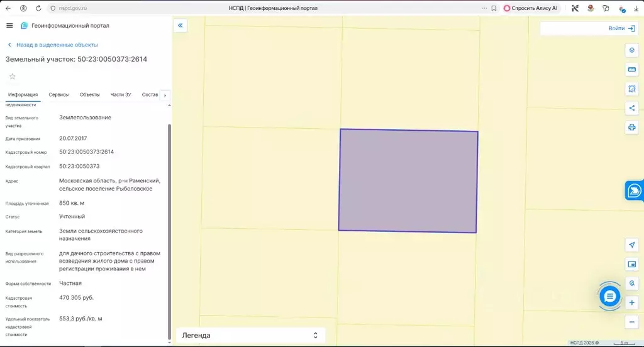Zoom out of the map
Image resolution: width=644 pixels, height=347 pixels.
point(631,322)
